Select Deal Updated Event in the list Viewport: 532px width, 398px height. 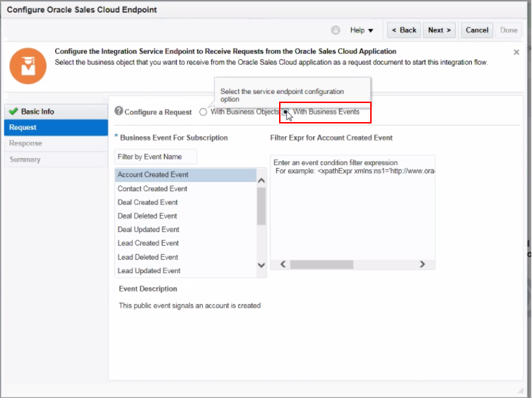coord(148,229)
